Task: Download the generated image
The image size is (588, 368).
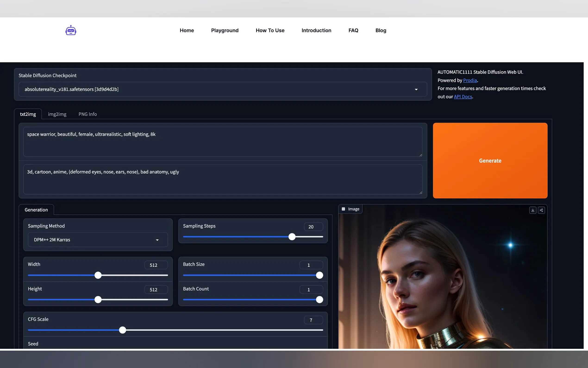Action: pos(533,210)
